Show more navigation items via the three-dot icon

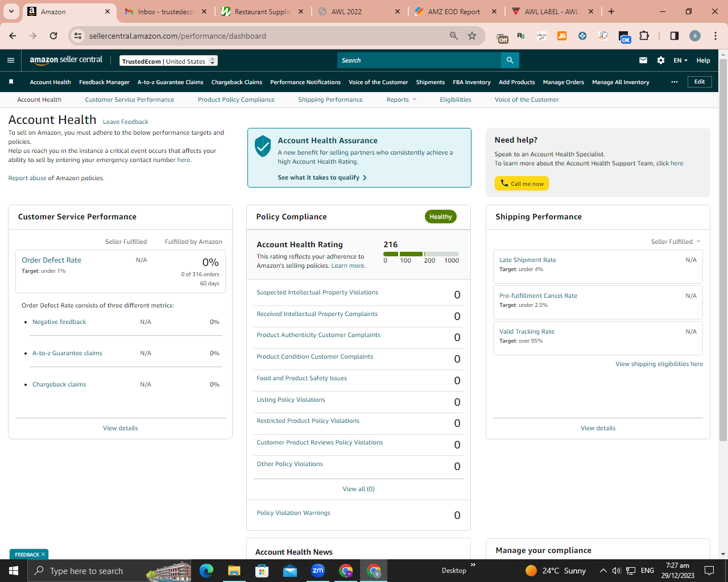click(x=675, y=82)
